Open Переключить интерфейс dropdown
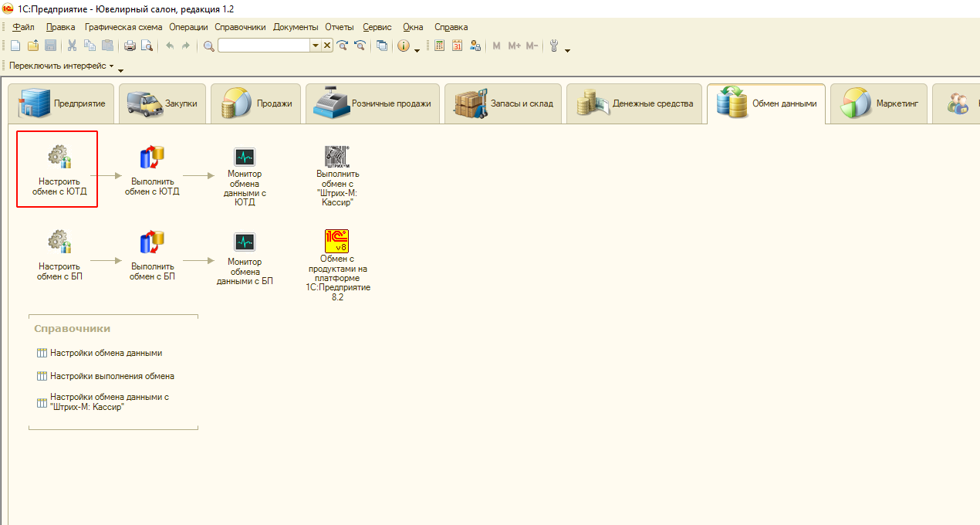The height and width of the screenshot is (525, 980). click(61, 66)
